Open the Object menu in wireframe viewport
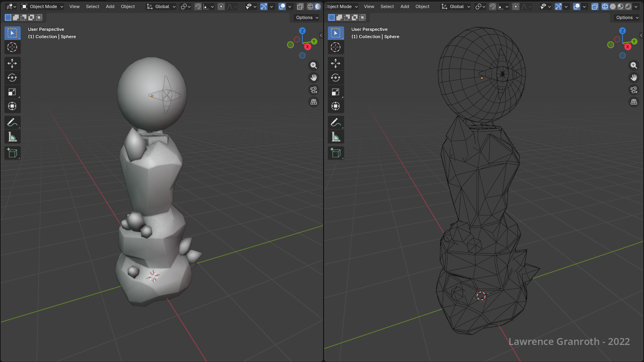644x362 pixels. click(422, 7)
